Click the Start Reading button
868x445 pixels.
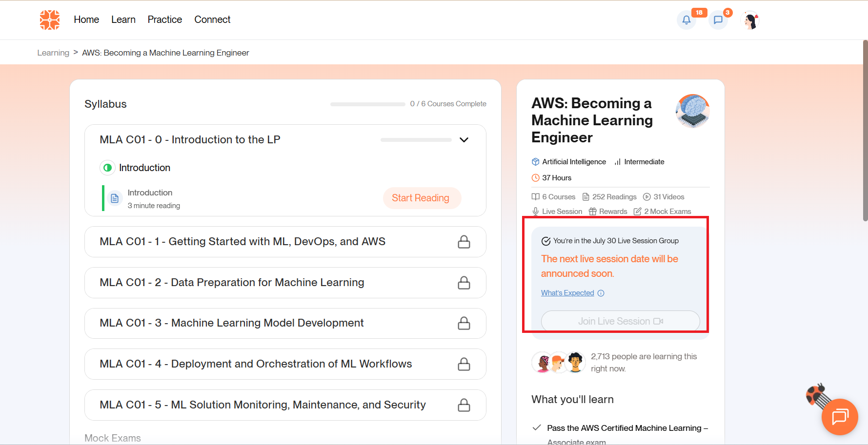(421, 198)
